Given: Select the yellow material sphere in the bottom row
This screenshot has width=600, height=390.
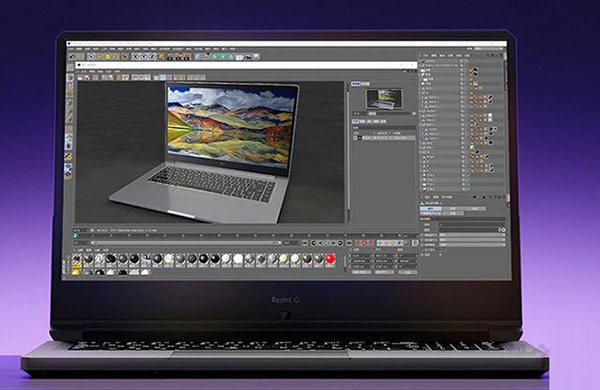Looking at the screenshot, I should pyautogui.click(x=77, y=272).
